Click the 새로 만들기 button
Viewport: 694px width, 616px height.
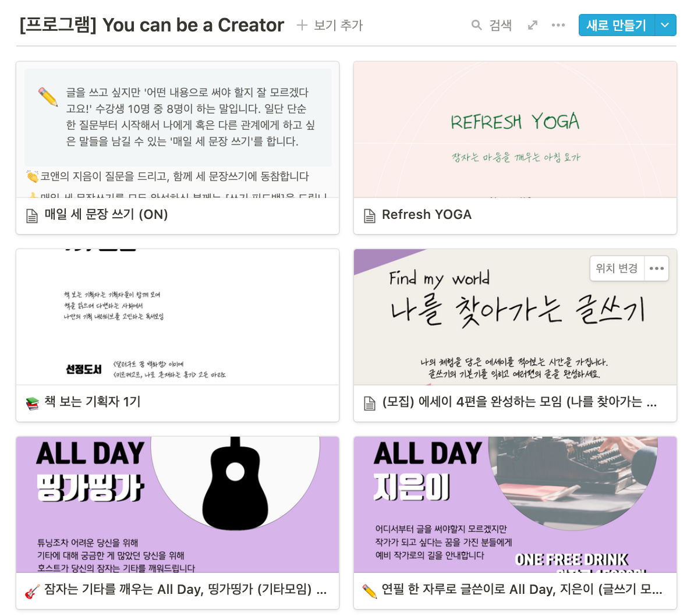617,25
